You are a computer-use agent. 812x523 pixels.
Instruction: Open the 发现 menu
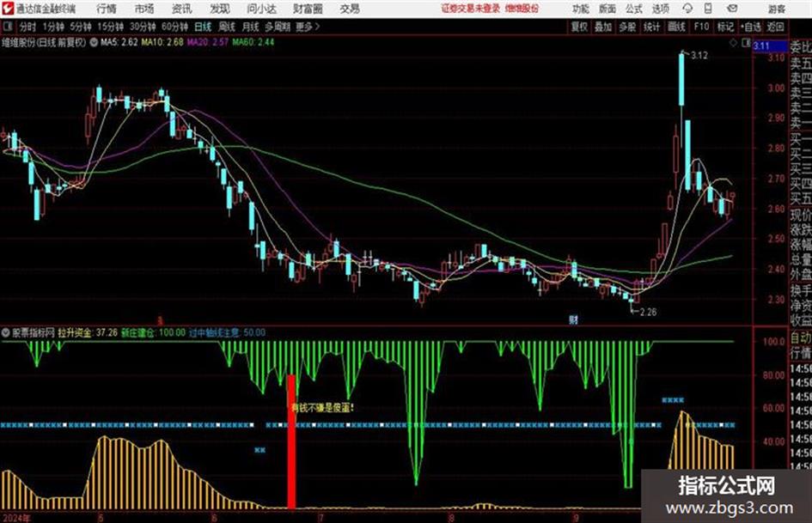tap(220, 9)
